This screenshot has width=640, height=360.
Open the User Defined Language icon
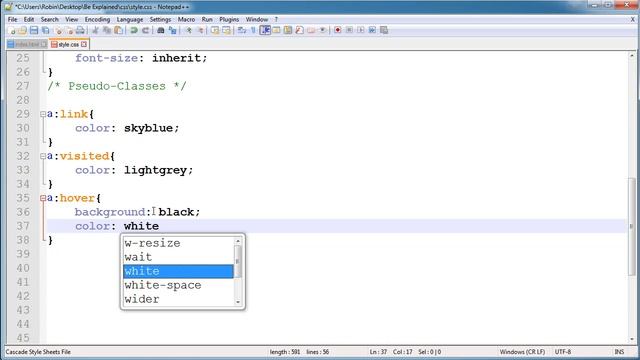(x=276, y=30)
